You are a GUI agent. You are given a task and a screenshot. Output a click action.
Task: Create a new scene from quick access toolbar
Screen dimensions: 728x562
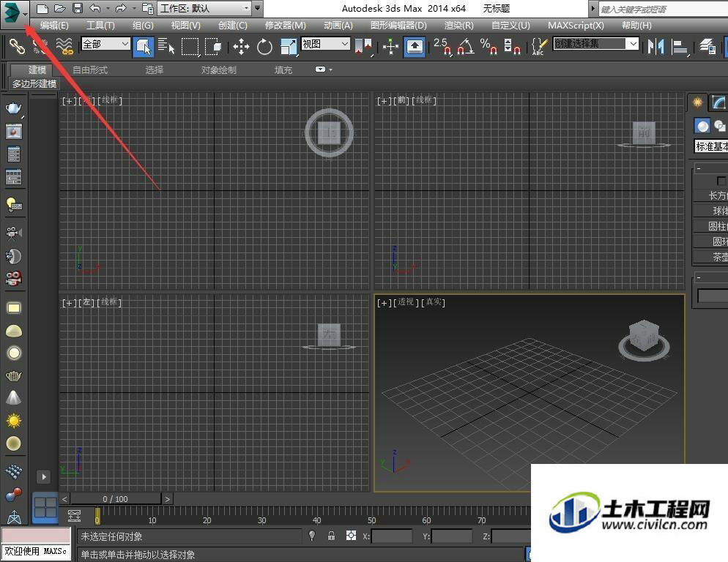click(42, 8)
